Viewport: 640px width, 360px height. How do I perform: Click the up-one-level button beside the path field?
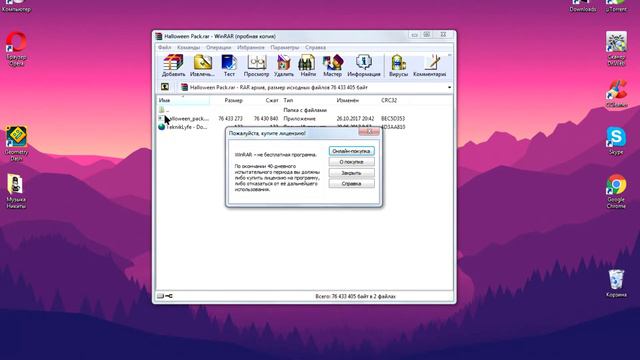click(165, 87)
